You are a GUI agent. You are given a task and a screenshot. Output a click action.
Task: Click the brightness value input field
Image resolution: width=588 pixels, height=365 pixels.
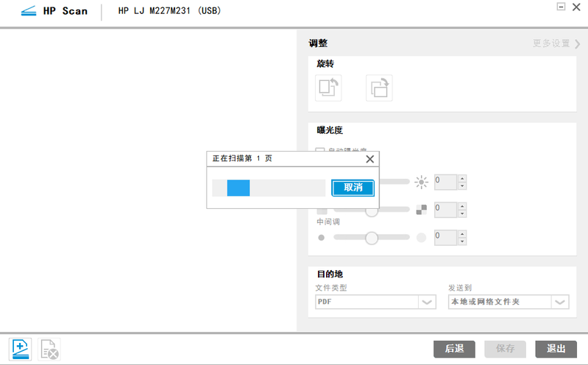(445, 181)
